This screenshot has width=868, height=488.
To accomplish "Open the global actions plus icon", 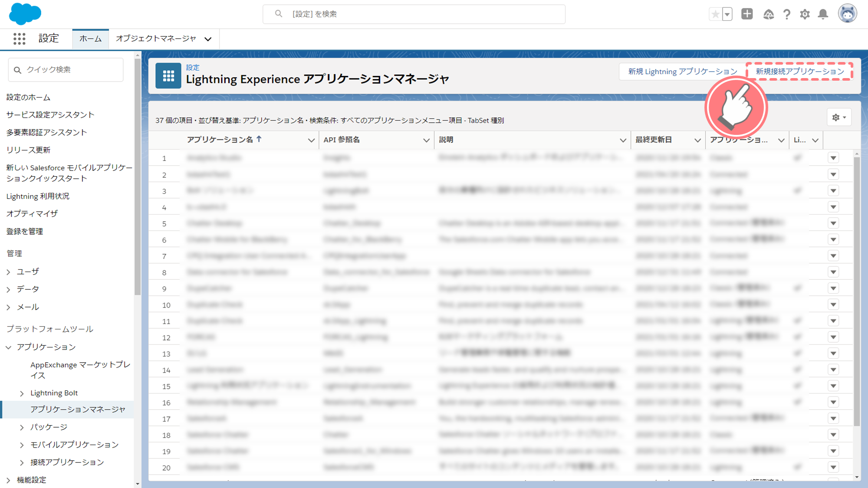I will tap(747, 14).
